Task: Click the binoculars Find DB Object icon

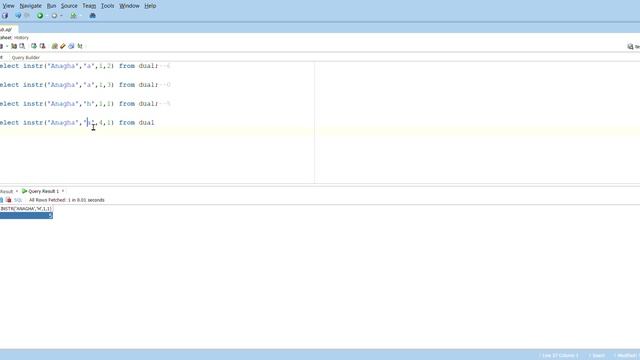Action: [93, 16]
